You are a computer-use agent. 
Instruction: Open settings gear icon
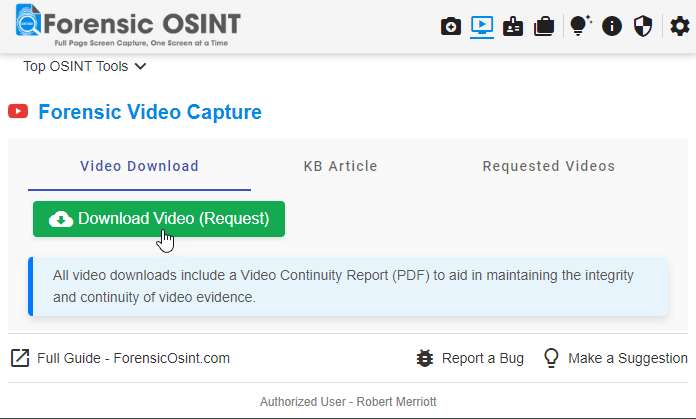pos(680,26)
